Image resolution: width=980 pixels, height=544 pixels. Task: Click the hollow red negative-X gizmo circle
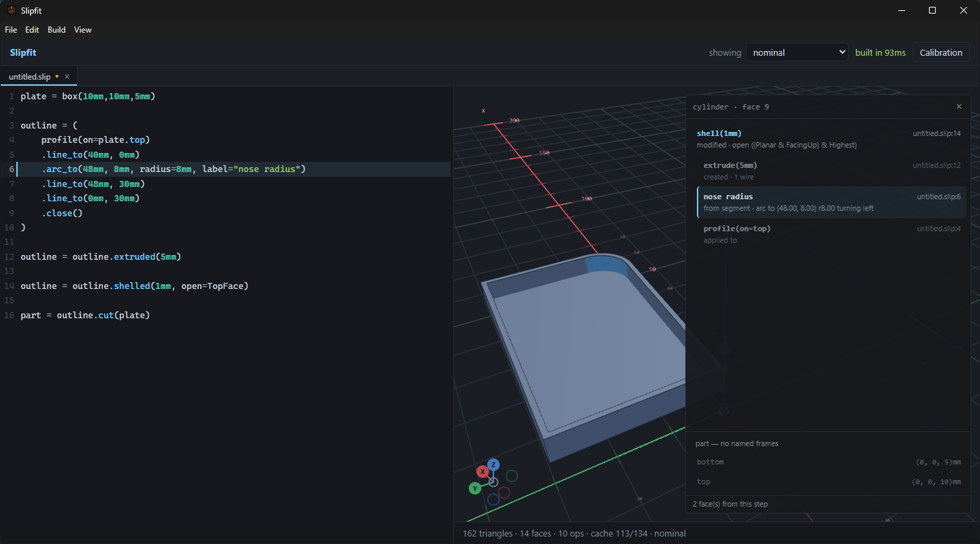click(504, 492)
